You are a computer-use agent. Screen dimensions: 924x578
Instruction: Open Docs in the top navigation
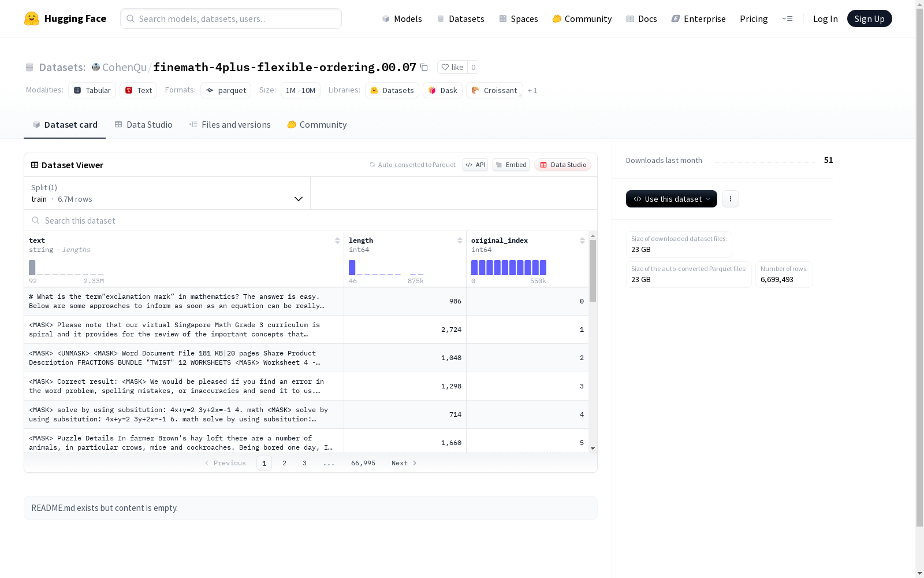coord(642,18)
